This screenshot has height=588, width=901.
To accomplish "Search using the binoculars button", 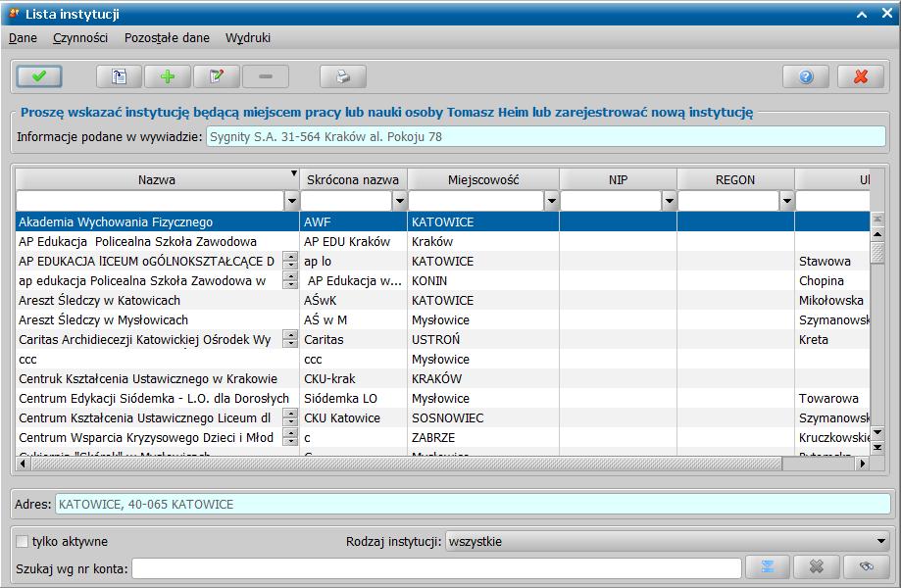I will coord(866,567).
